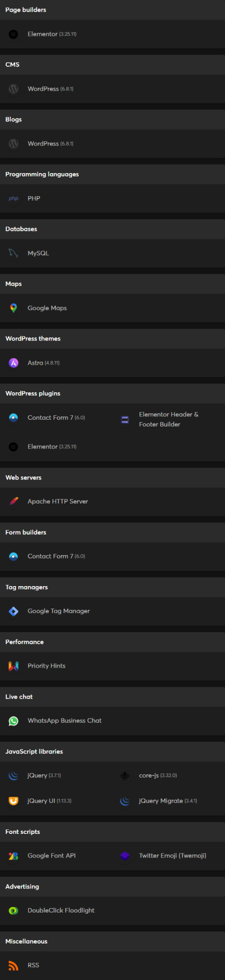Click the Twitter Emoji (Twemoji) icon
The height and width of the screenshot is (980, 225).
(x=125, y=856)
